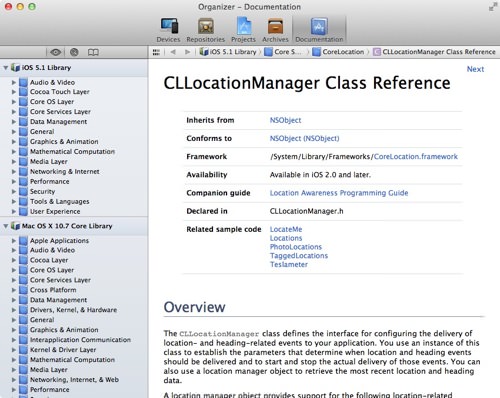The image size is (500, 398).
Task: Select Networking, Internet, & Web folder
Action: point(74,380)
